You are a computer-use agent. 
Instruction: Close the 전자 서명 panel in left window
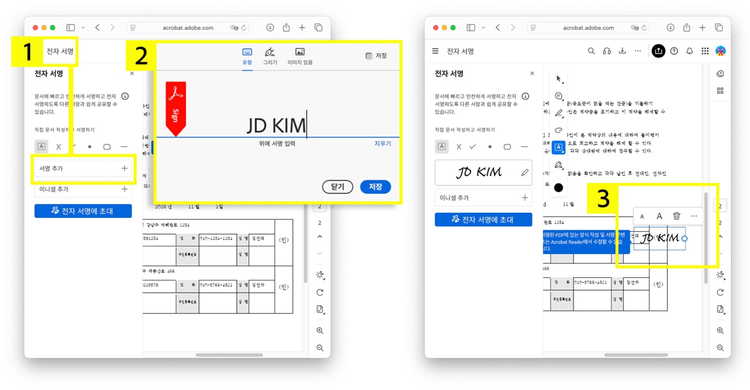click(132, 74)
